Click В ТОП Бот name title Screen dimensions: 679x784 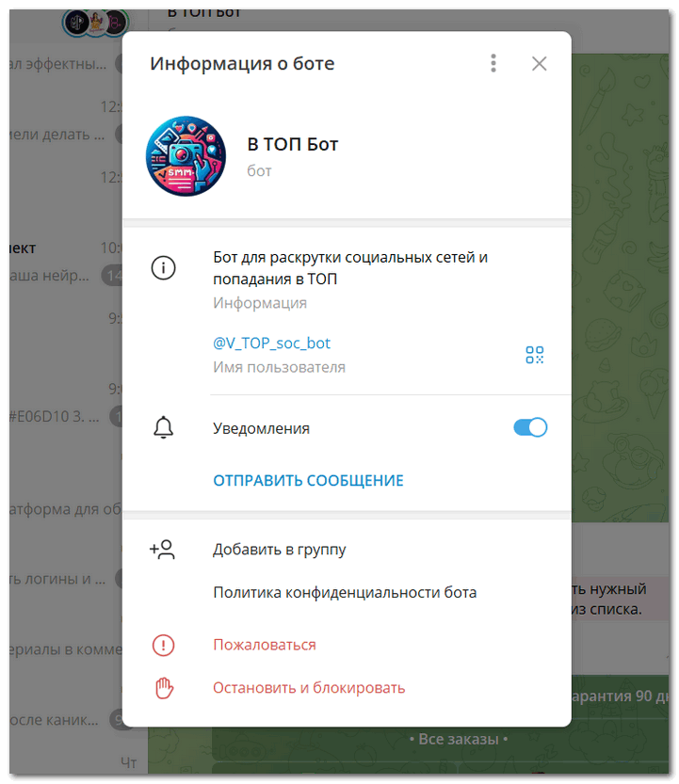tap(293, 145)
